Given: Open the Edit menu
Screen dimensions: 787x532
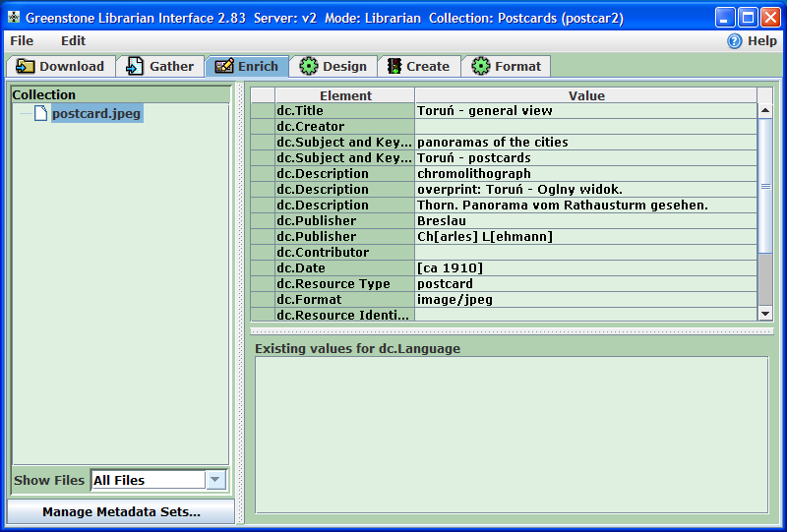Looking at the screenshot, I should 73,41.
